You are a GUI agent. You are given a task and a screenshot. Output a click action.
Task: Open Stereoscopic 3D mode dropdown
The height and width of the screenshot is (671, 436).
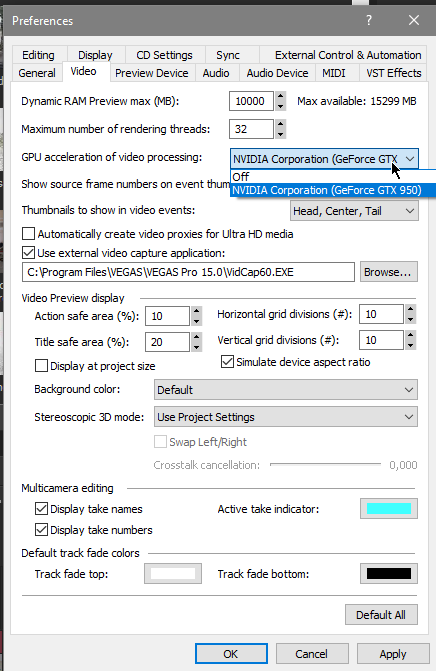(x=286, y=417)
